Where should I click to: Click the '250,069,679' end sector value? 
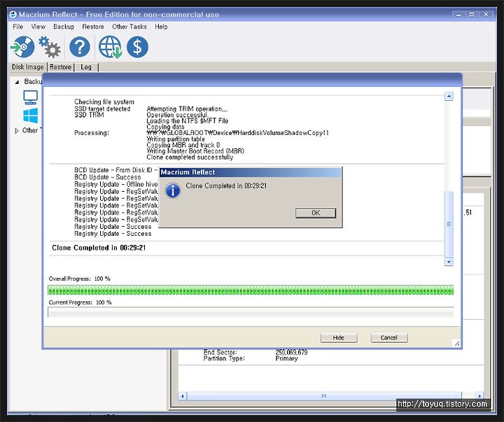(x=291, y=352)
